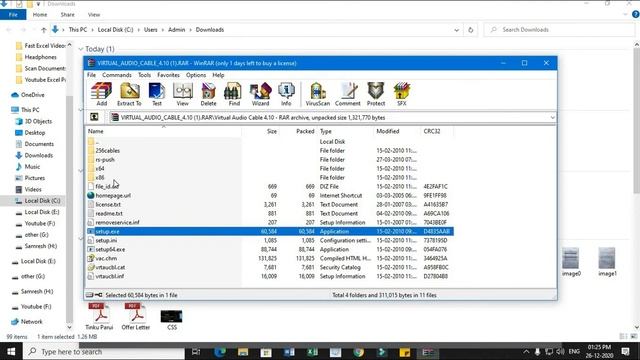Start VirusScan on the archive
The width and height of the screenshot is (640, 360).
pos(318,94)
